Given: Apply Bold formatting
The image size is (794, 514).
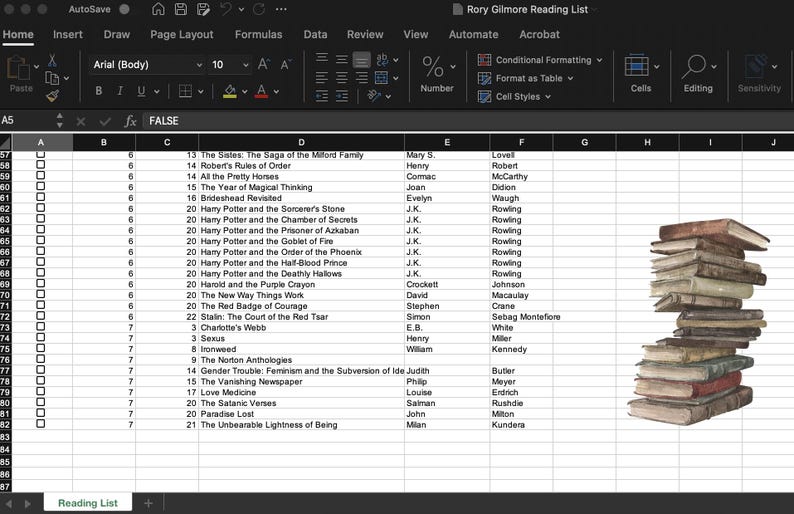Looking at the screenshot, I should [x=99, y=91].
